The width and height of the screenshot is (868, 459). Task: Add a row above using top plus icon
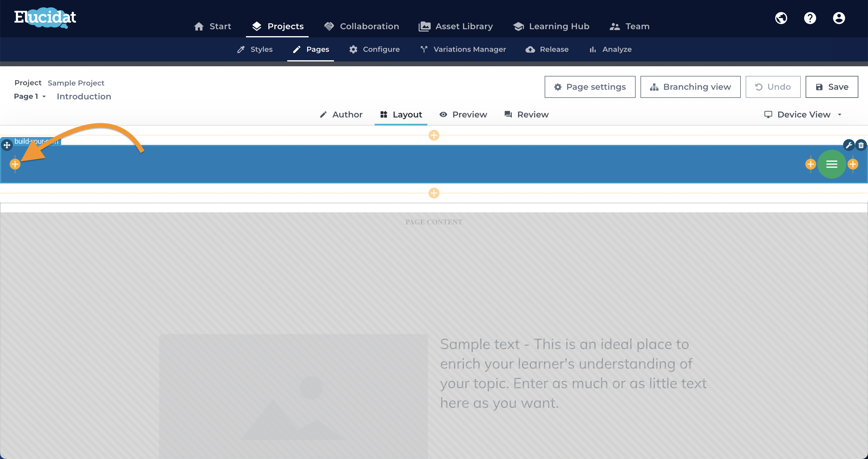click(434, 135)
